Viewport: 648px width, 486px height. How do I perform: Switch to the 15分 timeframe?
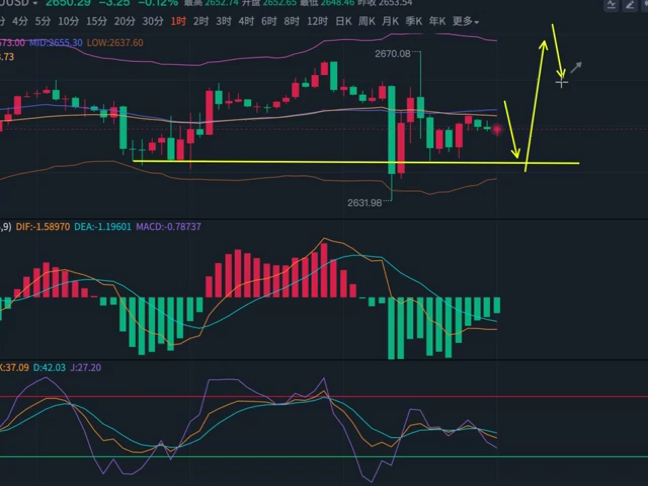pos(96,21)
